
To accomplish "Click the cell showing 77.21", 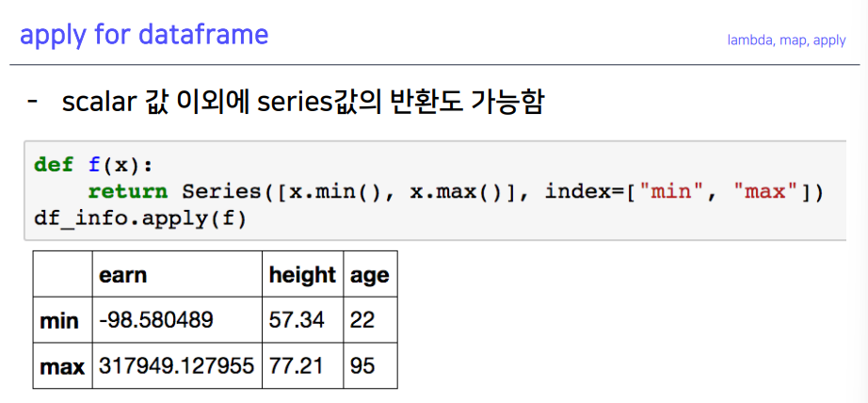I will (x=303, y=366).
